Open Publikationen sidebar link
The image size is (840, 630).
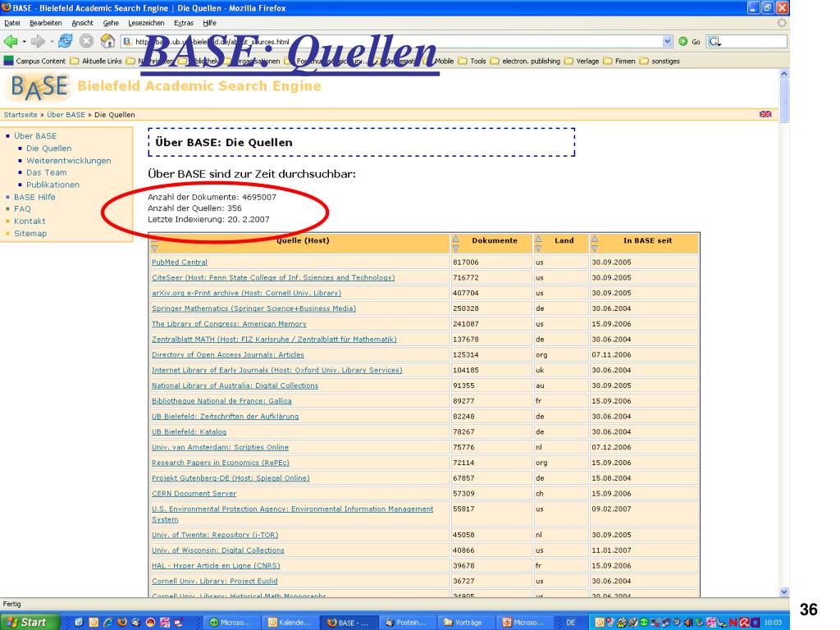click(x=53, y=185)
